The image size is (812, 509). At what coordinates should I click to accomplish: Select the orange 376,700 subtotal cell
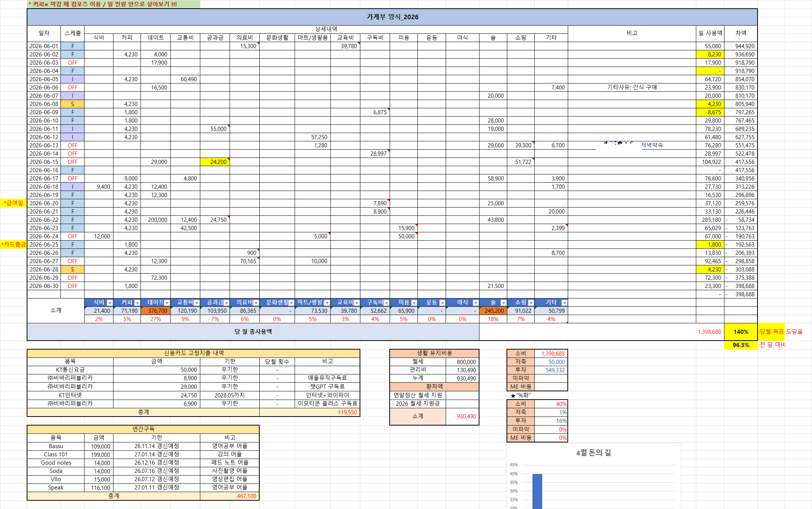point(156,311)
